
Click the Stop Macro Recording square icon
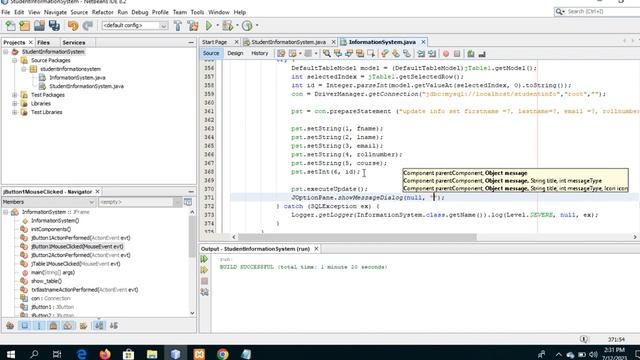coord(457,53)
